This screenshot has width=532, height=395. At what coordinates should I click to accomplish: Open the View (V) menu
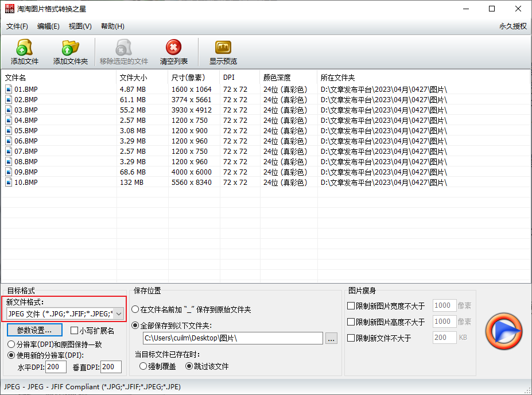[80, 26]
